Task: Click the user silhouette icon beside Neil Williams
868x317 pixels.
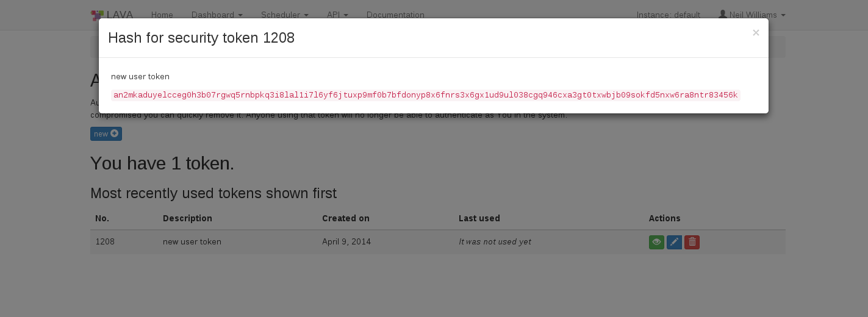Action: click(x=723, y=15)
